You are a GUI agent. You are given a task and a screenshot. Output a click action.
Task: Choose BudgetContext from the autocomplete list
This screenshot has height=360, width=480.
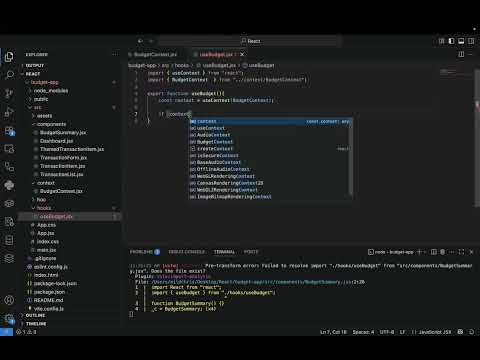[x=270, y=142]
